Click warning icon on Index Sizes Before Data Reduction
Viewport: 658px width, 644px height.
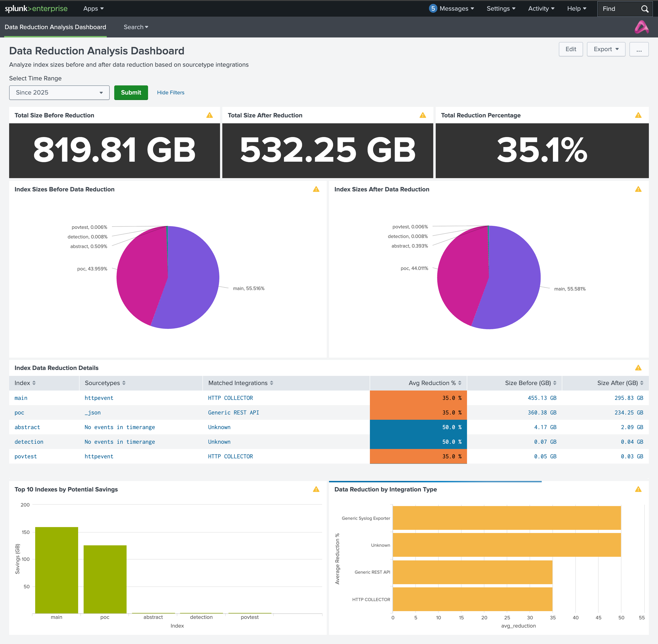pyautogui.click(x=316, y=189)
